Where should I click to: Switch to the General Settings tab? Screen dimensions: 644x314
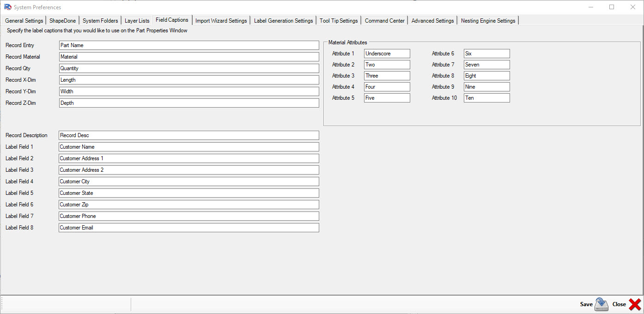(24, 20)
